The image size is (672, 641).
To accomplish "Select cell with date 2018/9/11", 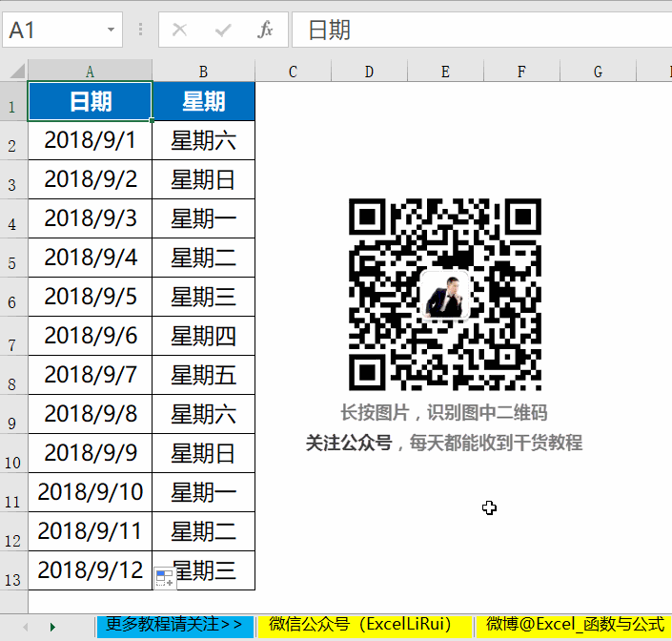I will (x=90, y=531).
